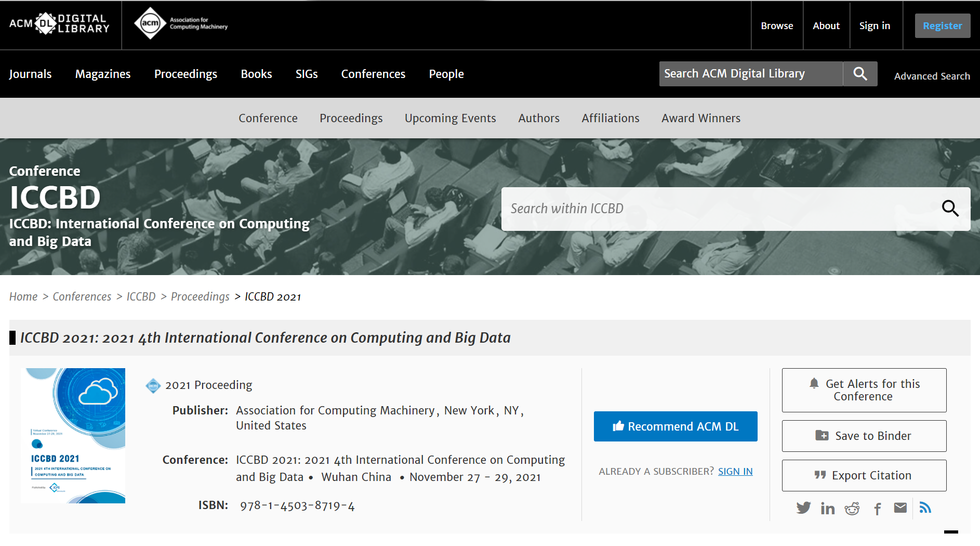The width and height of the screenshot is (980, 546).
Task: Switch to the Authors tab
Action: 539,118
